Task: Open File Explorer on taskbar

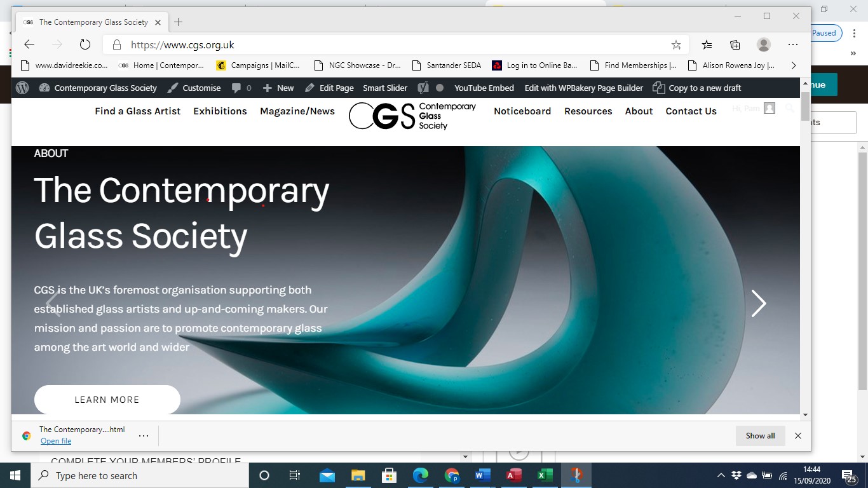Action: (358, 475)
